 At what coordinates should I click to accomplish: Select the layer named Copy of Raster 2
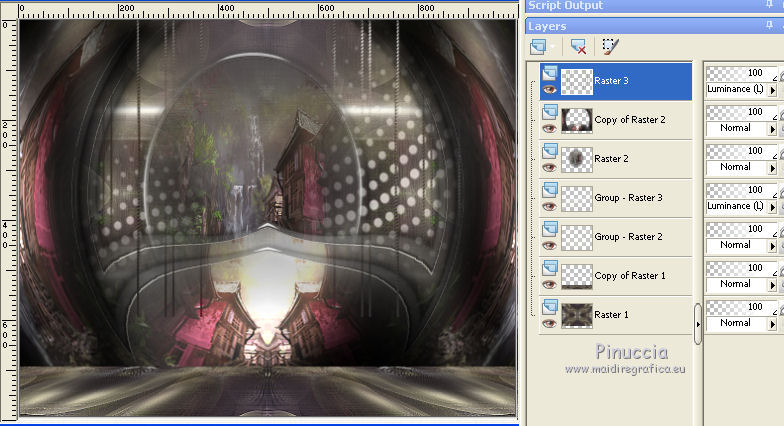(x=630, y=120)
